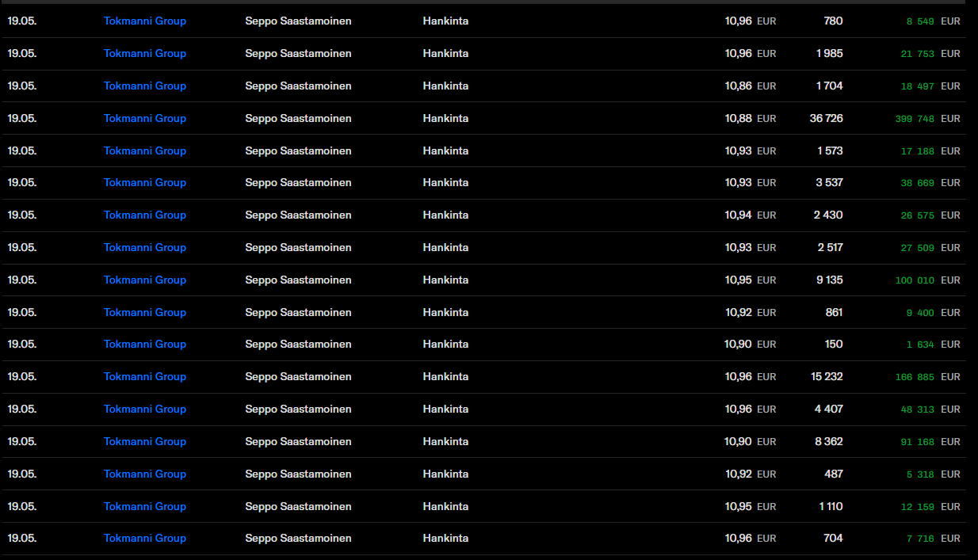Open Tokmanni Group link in the 704 shares row
Viewport: 978px width, 560px height.
145,539
